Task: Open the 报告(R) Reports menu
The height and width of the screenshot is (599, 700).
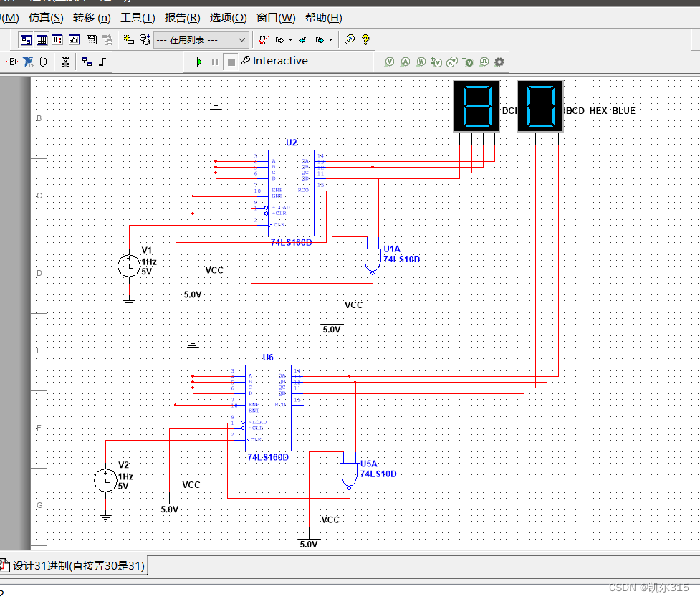Action: pos(183,18)
